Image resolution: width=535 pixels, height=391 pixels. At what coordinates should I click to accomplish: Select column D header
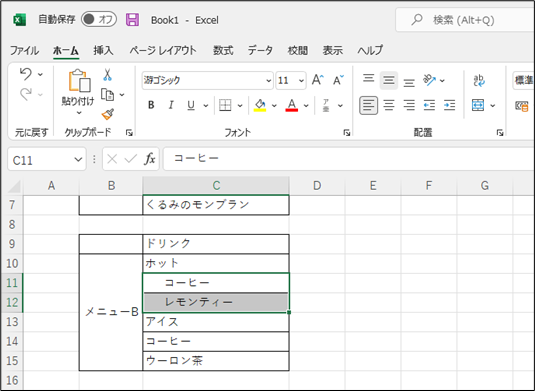pyautogui.click(x=317, y=186)
